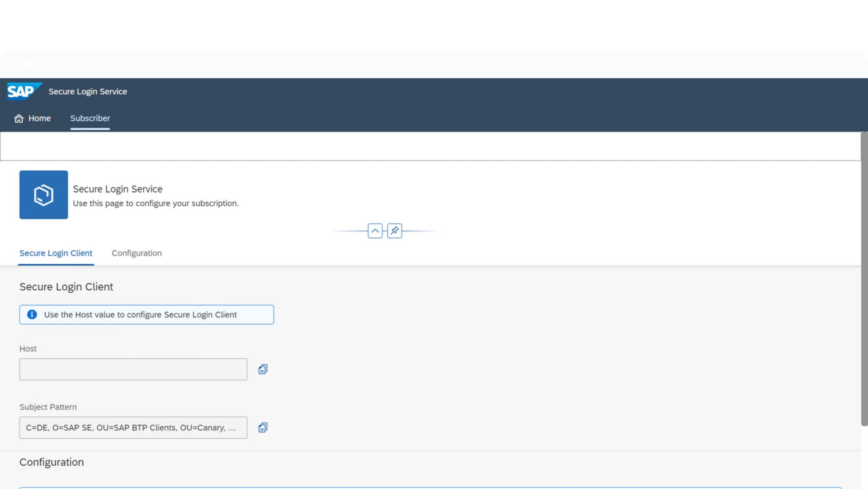Click the vertical page scrollbar
The width and height of the screenshot is (868, 489).
pos(864,279)
